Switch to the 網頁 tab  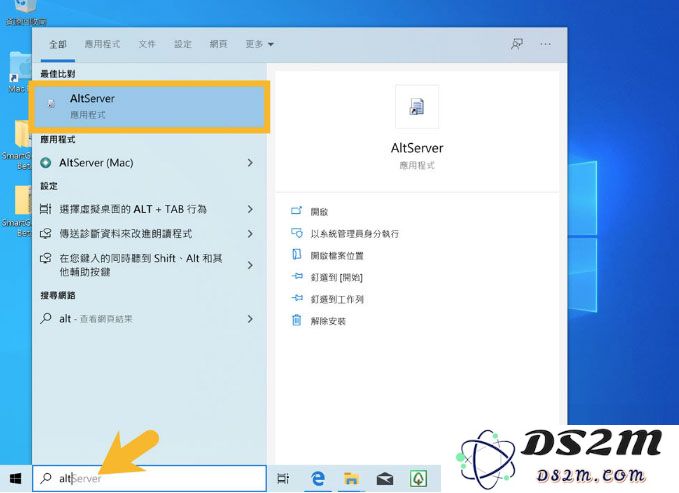click(x=218, y=44)
